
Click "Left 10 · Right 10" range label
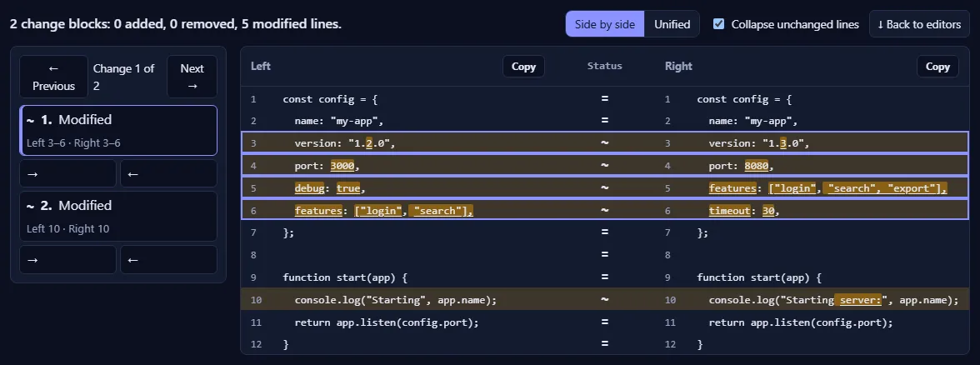click(x=68, y=228)
